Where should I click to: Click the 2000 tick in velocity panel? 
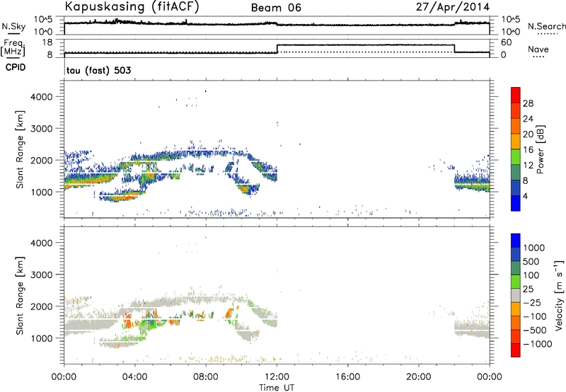42,306
